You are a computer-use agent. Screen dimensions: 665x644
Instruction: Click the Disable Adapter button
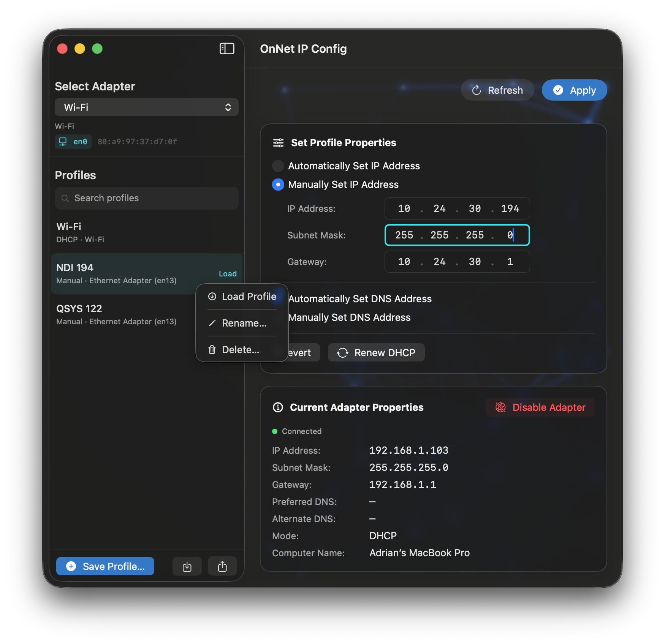coord(540,407)
